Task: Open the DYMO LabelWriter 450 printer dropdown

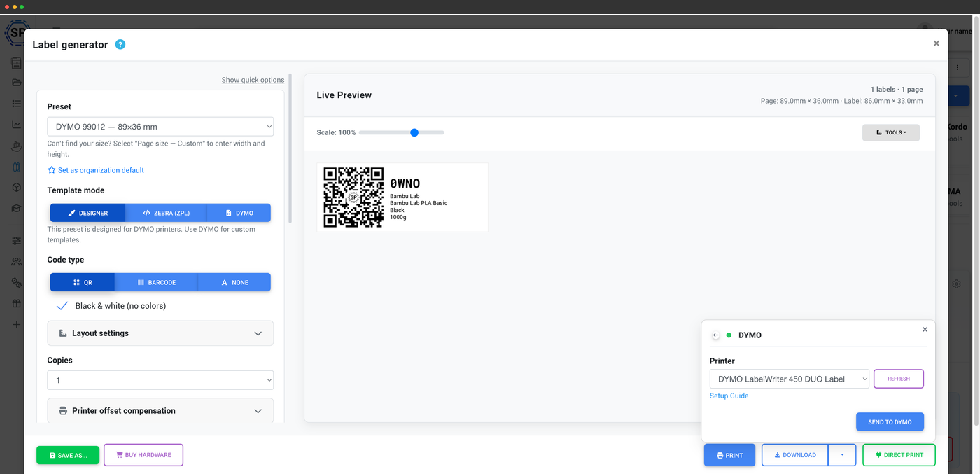Action: point(790,379)
